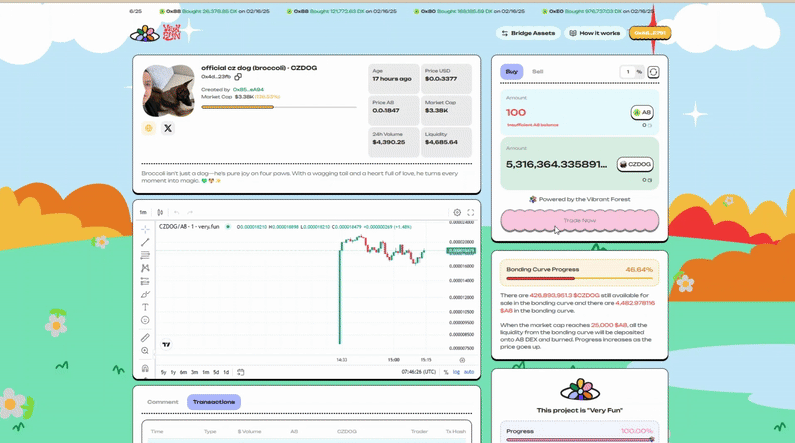This screenshot has width=795, height=443.
Task: Open the token website globe icon
Action: [x=149, y=128]
